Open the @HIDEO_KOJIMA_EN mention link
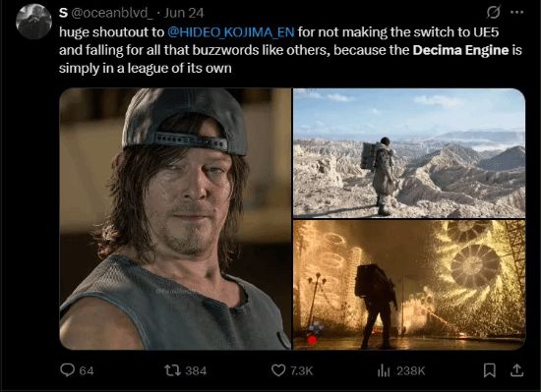Image resolution: width=541 pixels, height=392 pixels. pyautogui.click(x=231, y=32)
